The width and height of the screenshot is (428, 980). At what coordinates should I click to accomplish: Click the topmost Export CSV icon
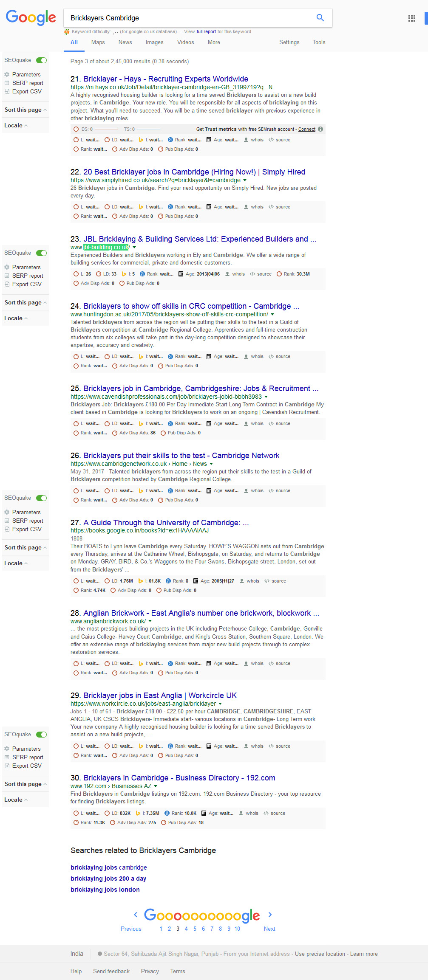[x=7, y=91]
